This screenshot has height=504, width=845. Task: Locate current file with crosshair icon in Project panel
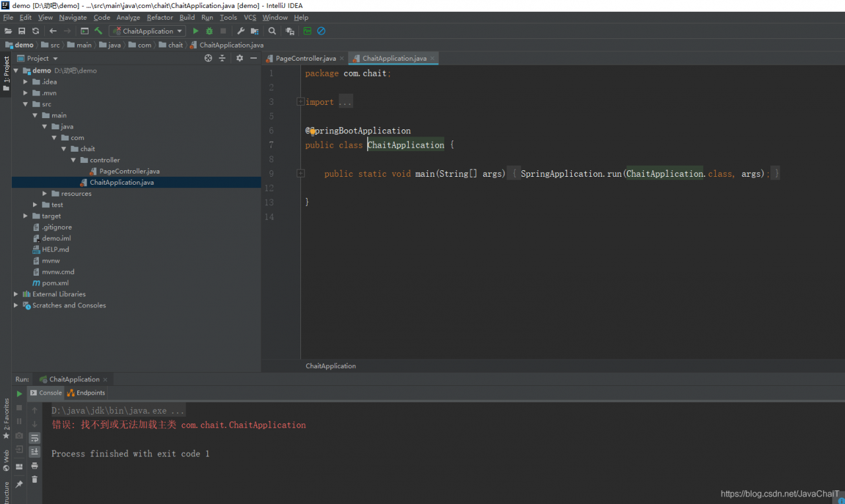click(208, 58)
